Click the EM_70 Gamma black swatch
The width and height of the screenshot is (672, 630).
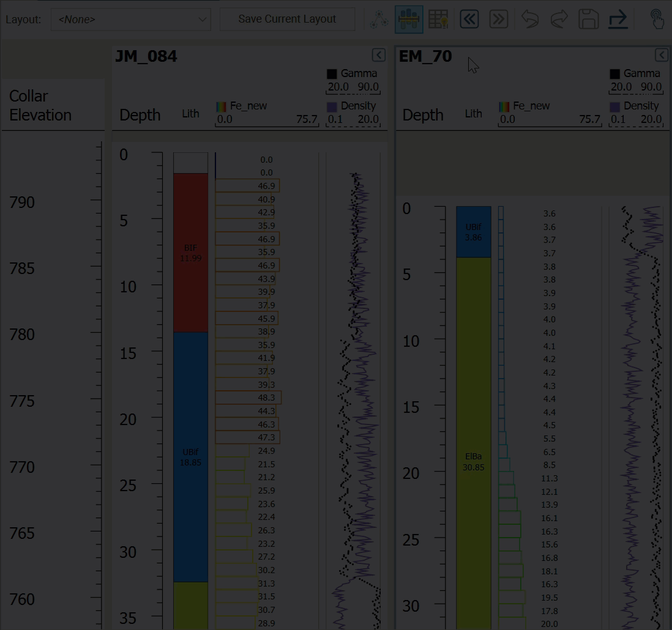(615, 74)
